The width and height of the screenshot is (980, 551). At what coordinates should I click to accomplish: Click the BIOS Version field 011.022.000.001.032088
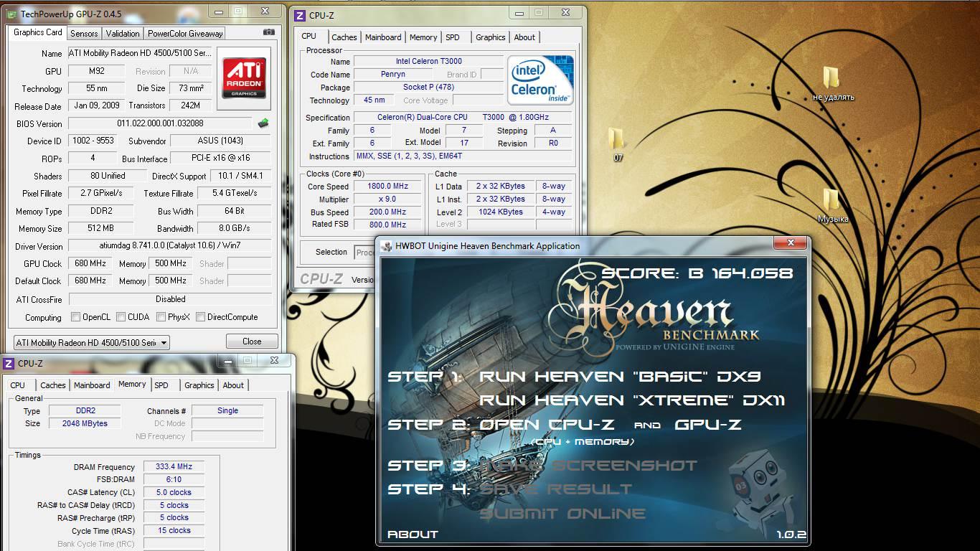[160, 123]
